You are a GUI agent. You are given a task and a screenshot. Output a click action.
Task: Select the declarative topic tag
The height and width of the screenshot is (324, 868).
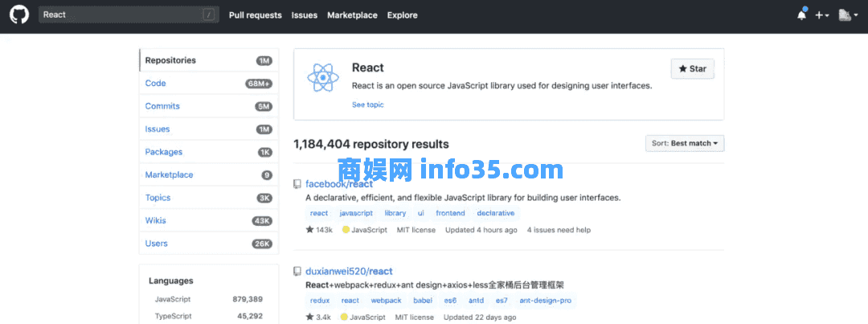point(495,213)
